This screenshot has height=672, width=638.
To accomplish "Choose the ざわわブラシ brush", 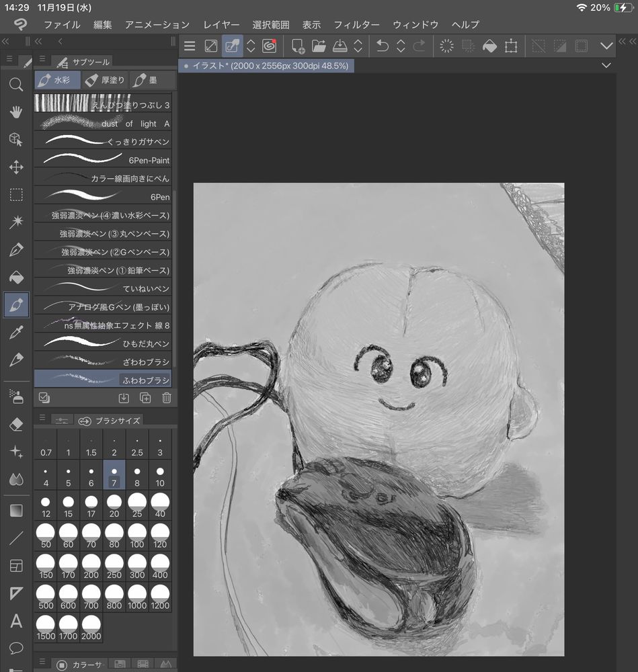I will pos(103,362).
